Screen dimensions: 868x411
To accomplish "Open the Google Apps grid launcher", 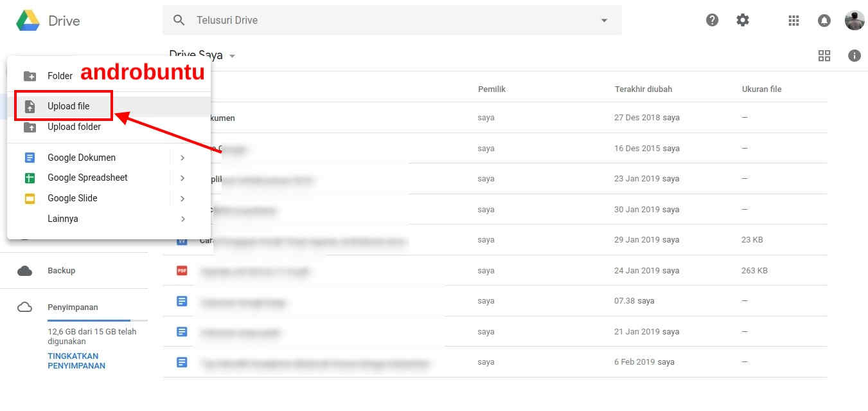I will tap(793, 20).
